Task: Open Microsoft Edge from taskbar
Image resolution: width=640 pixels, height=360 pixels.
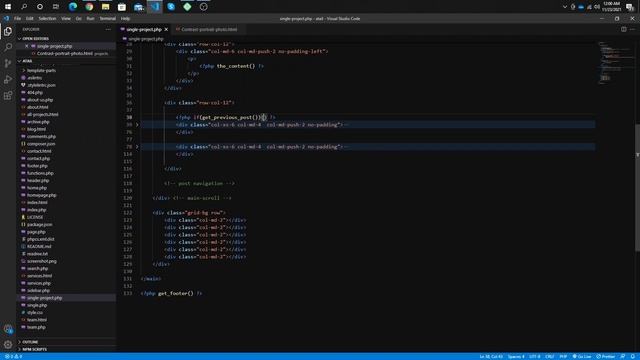Action: click(73, 7)
